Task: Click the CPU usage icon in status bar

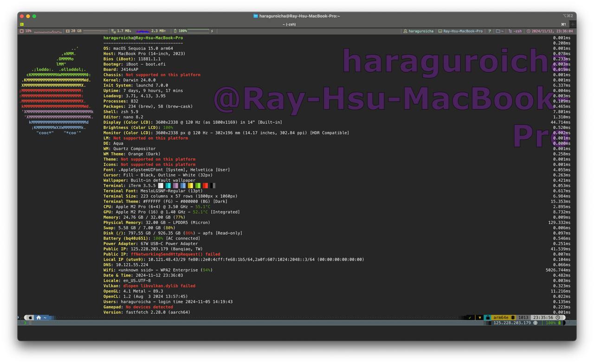Action: click(x=22, y=31)
